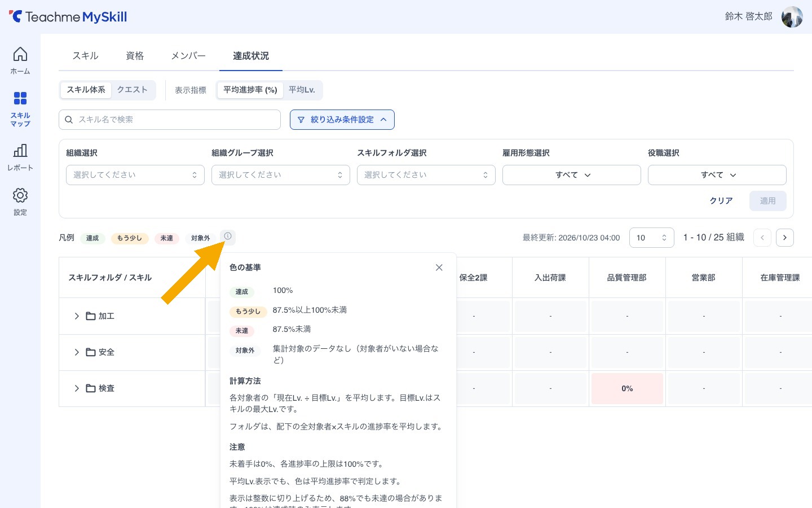Viewport: 812px width, 508px height.
Task: Click the 0% cell under 品質管理部
Action: point(627,388)
